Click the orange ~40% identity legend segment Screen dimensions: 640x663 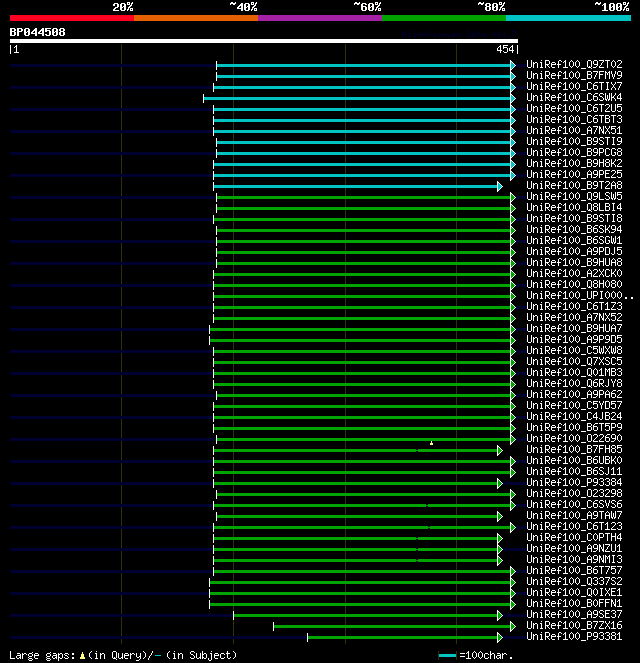pyautogui.click(x=196, y=18)
